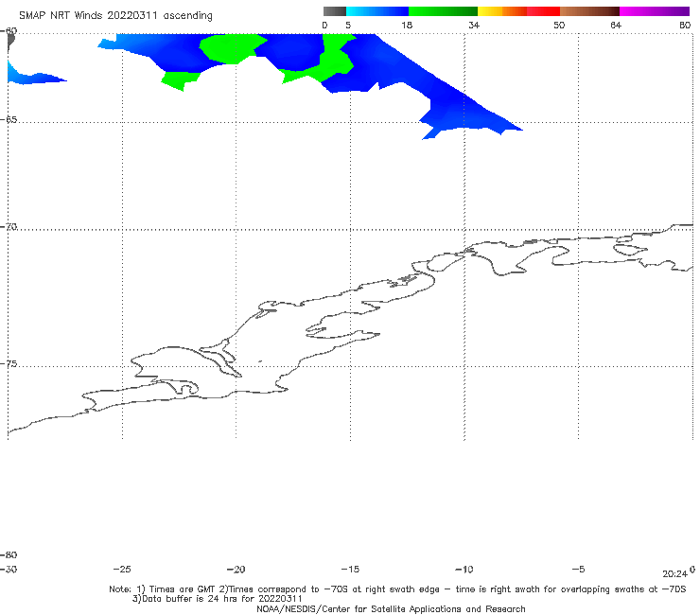Image resolution: width=700 pixels, height=615 pixels.
Task: Click the magenta-purple segment of the color bar
Action: point(655,11)
